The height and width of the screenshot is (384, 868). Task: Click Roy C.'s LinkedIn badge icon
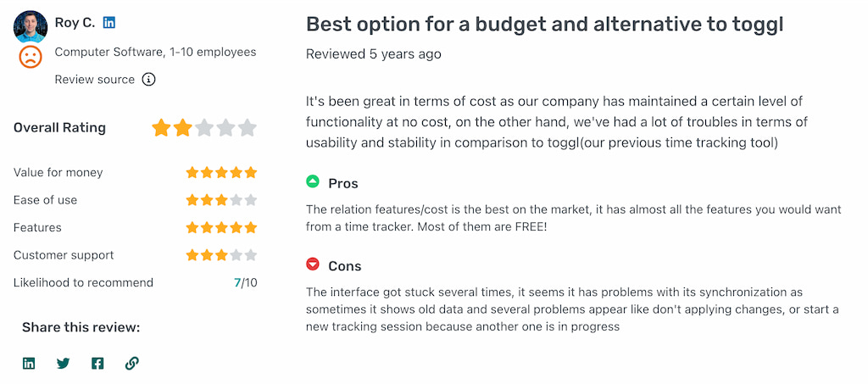(x=109, y=23)
